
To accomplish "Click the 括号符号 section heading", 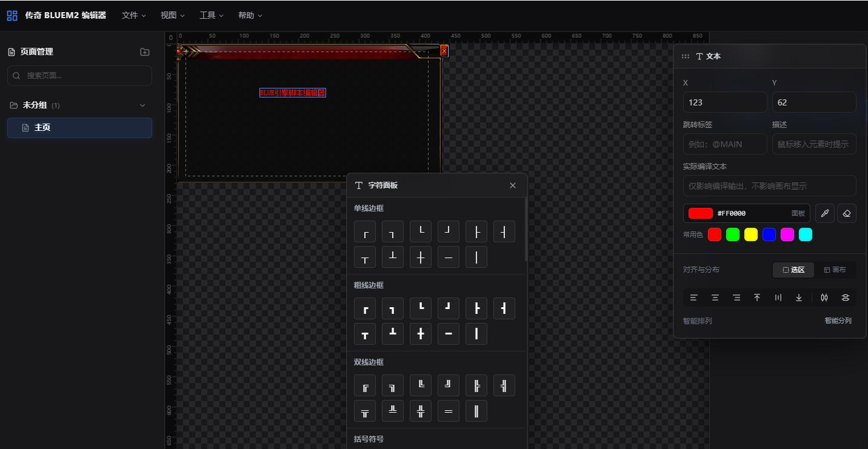I will click(369, 439).
